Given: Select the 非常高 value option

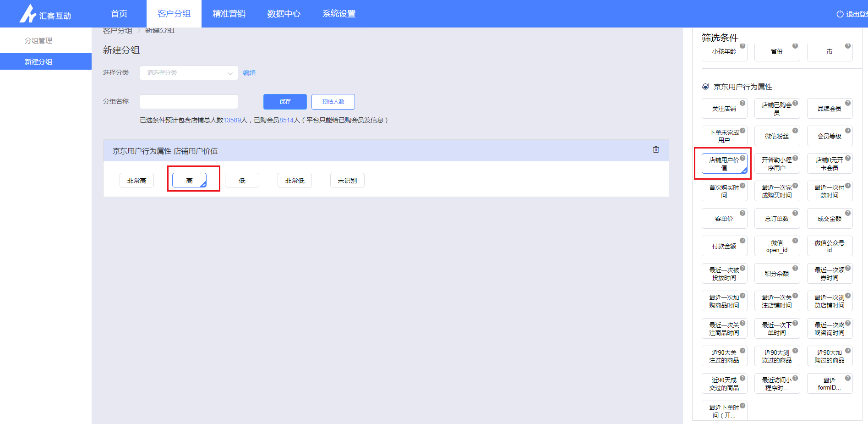Looking at the screenshot, I should coord(136,181).
